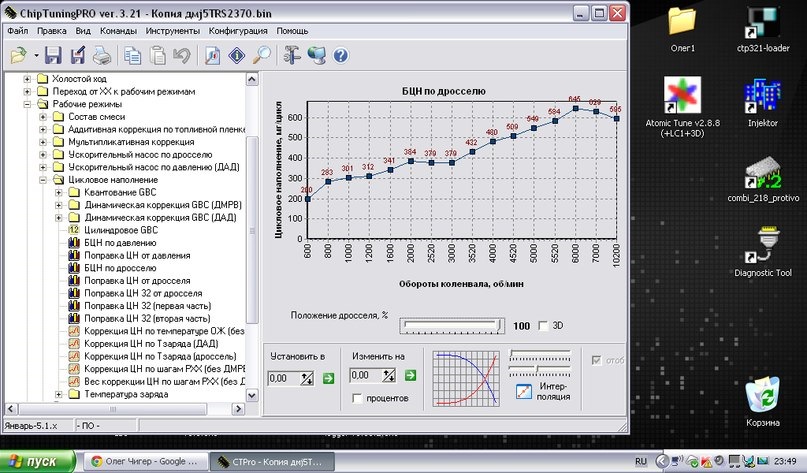Screen dimensions: 807x473
Task: Select 'БЦН по давлению' tree item
Action: tap(120, 243)
